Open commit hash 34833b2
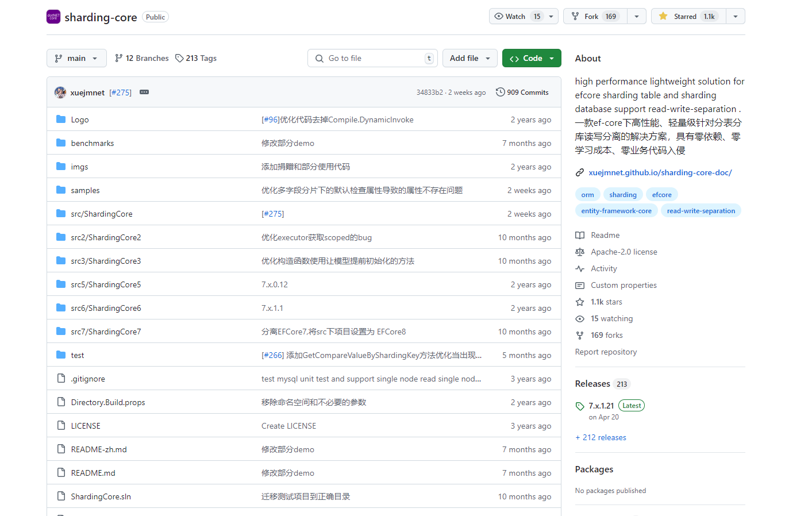The image size is (812, 516). click(x=430, y=93)
